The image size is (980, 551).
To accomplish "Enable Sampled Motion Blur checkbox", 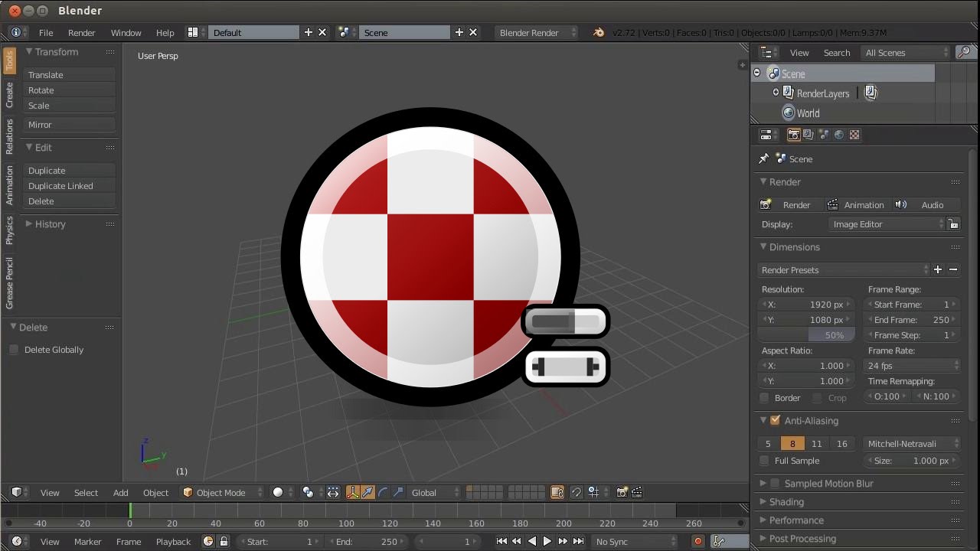I will 775,484.
